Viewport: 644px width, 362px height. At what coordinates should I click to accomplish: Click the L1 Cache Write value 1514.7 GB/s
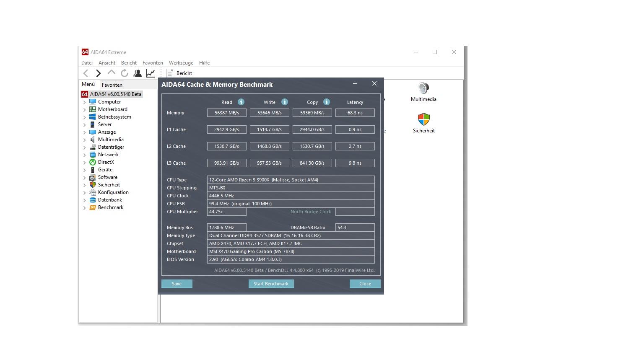point(270,129)
